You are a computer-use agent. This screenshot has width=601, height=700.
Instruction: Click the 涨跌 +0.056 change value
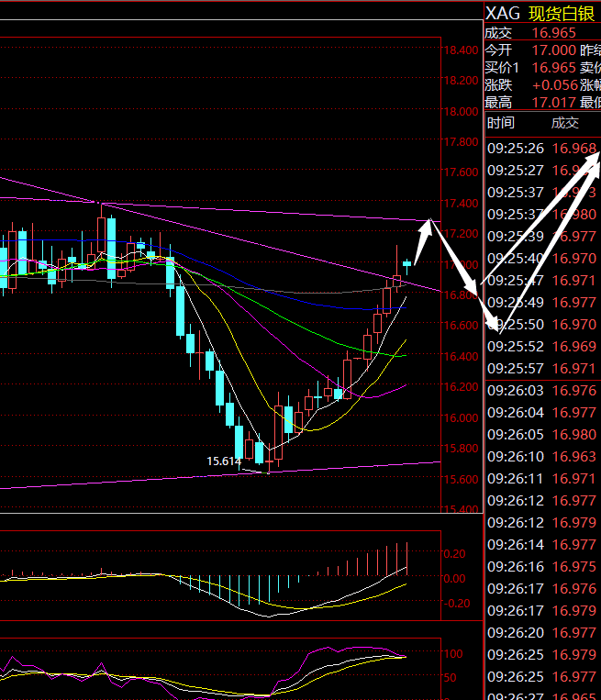(x=555, y=84)
